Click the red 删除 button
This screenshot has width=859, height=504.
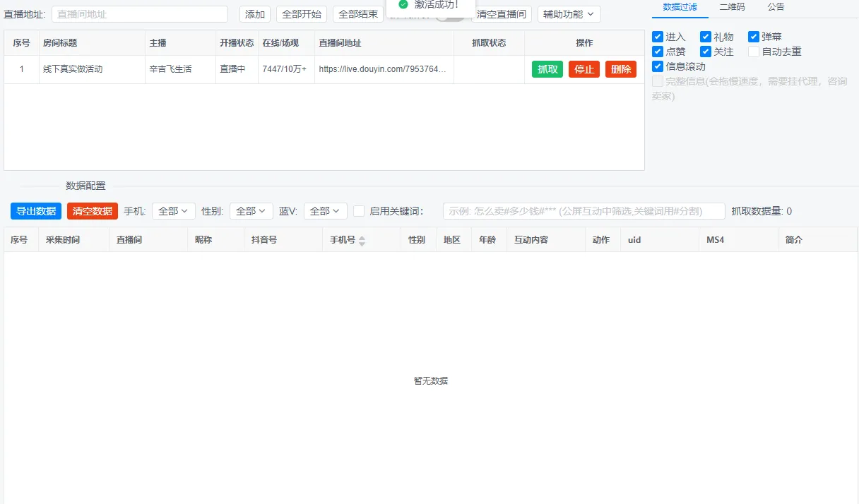click(621, 69)
